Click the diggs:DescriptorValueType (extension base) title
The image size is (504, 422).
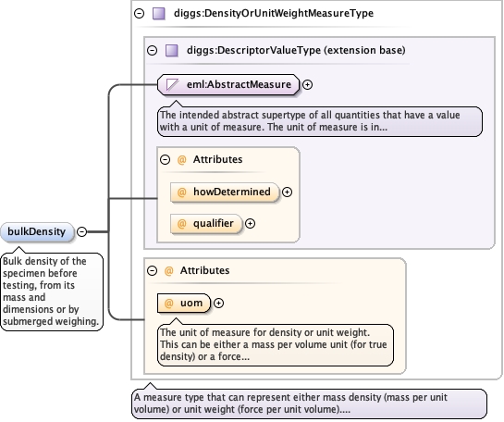point(296,50)
